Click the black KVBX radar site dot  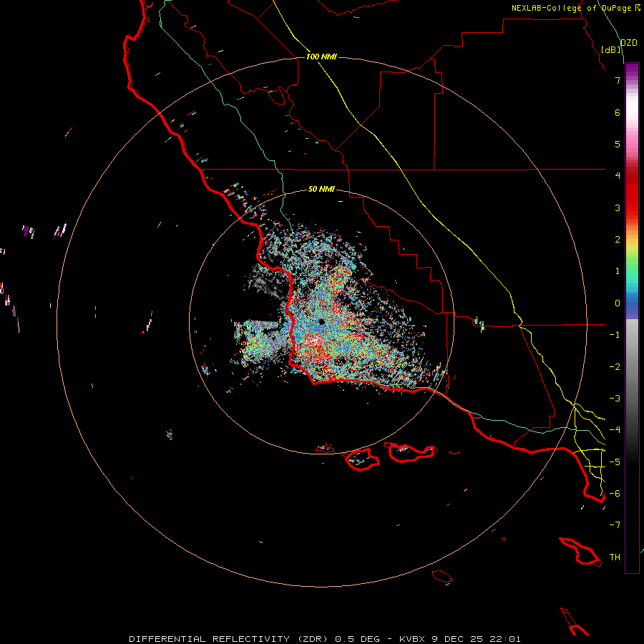321,321
